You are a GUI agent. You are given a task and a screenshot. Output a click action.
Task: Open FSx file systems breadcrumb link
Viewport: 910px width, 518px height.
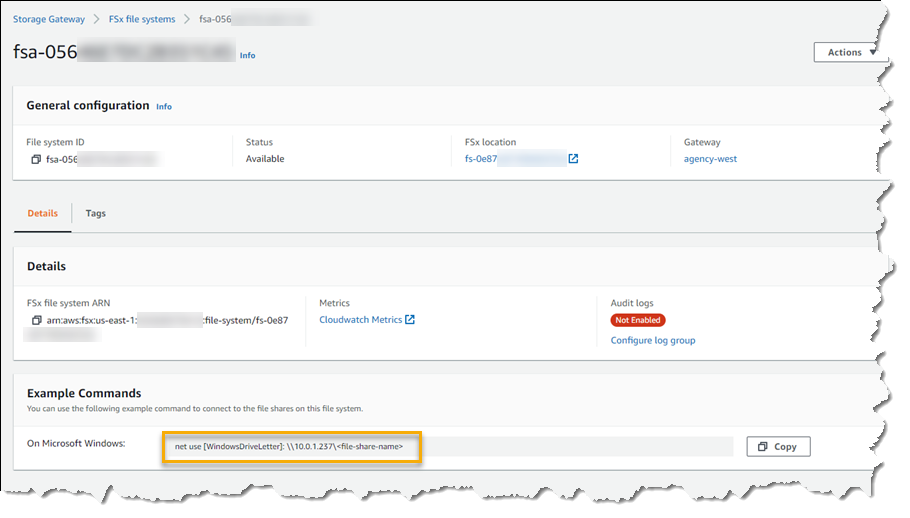pyautogui.click(x=142, y=19)
